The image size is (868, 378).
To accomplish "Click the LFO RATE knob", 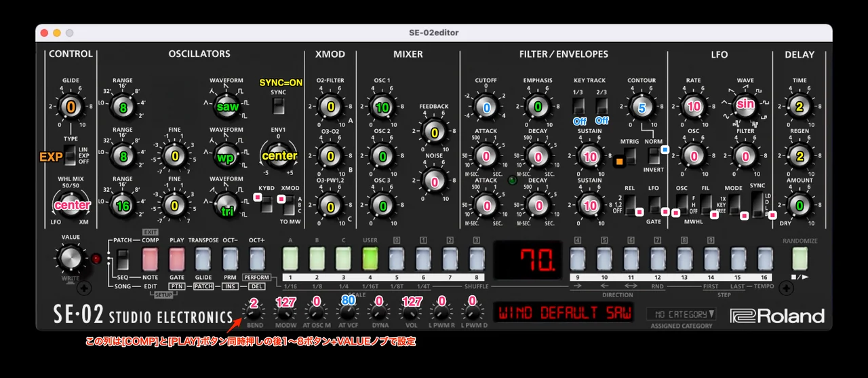I will point(693,107).
